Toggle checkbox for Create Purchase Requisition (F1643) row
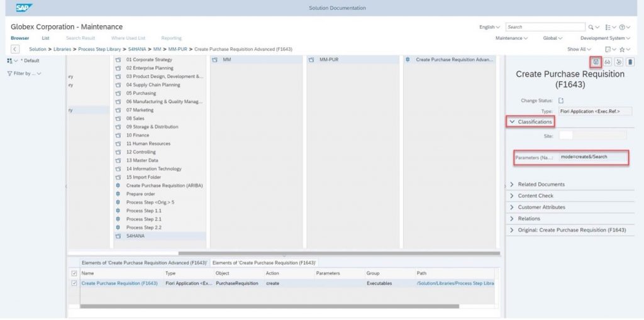Screen dimensions: 644x320 tap(74, 283)
